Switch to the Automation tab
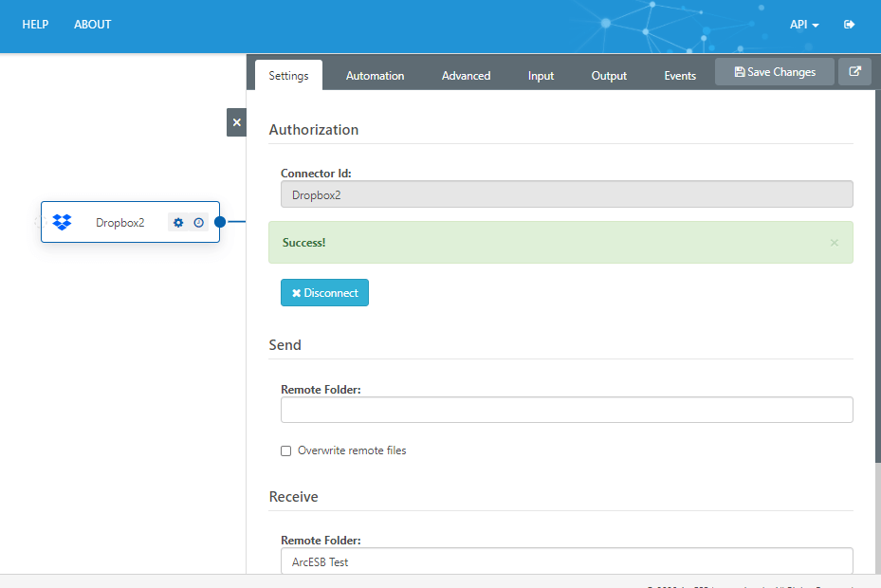 click(x=375, y=75)
